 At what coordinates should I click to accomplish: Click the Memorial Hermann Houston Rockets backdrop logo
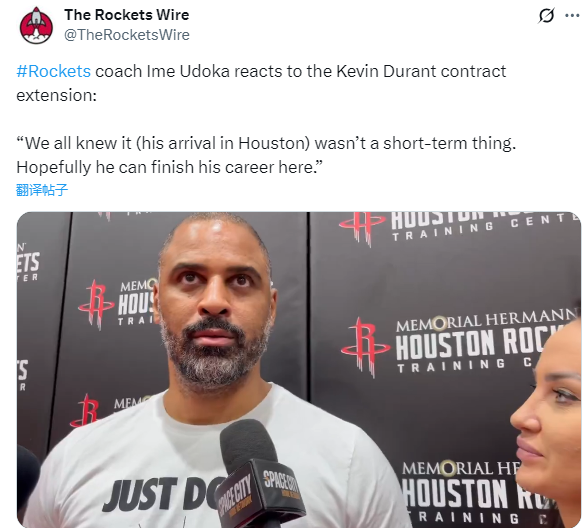pyautogui.click(x=458, y=344)
